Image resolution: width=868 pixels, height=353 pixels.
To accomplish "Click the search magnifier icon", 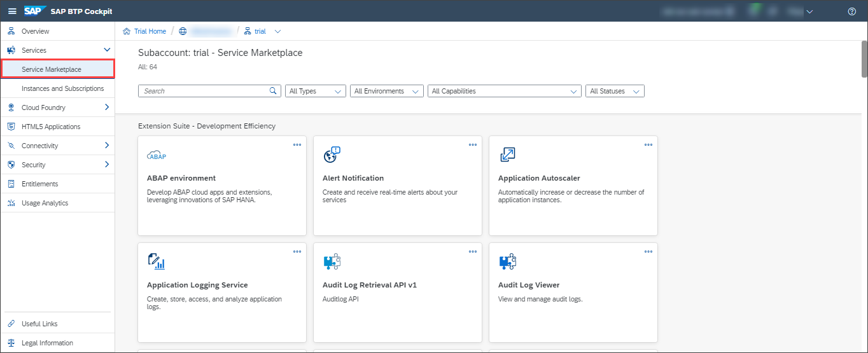I will click(x=274, y=91).
